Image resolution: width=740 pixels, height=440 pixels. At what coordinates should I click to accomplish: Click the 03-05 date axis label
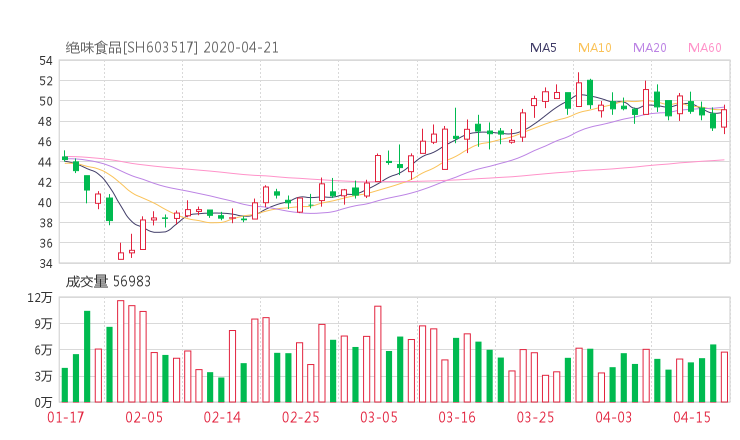[379, 417]
